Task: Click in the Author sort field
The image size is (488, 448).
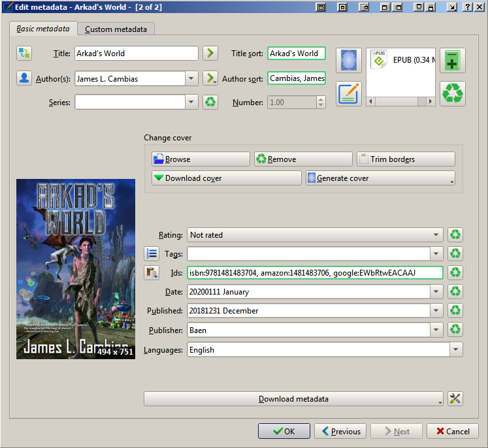Action: [297, 78]
